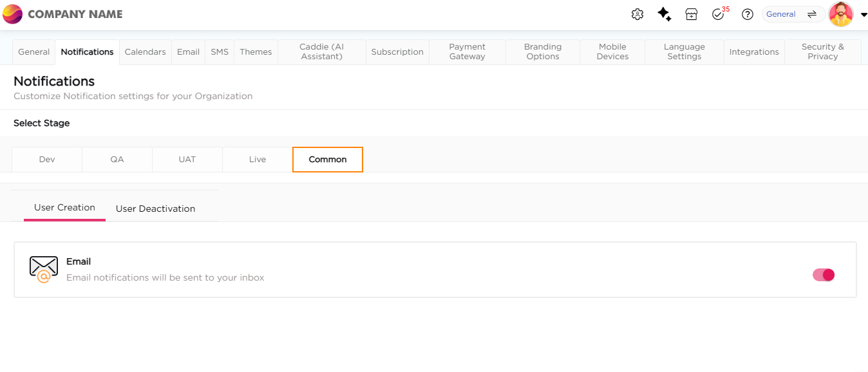
Task: Pick the UAT stage button
Action: pos(187,160)
